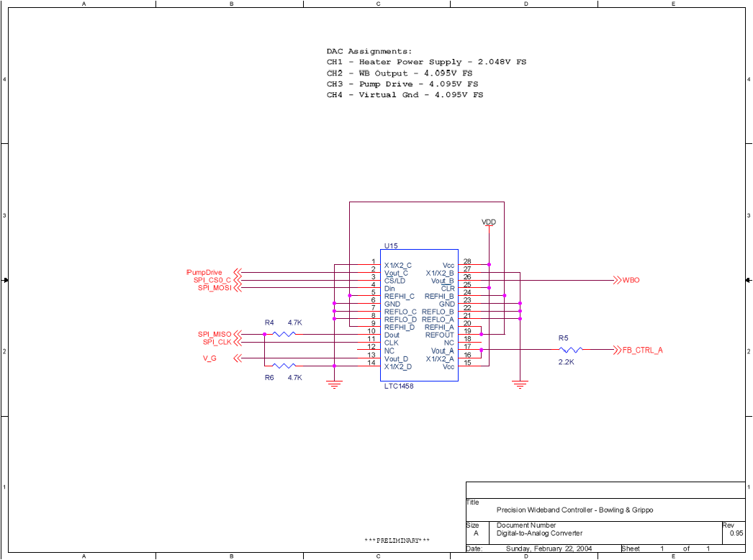Screen dimensions: 753x560
Task: Select the FB_CTRL_A output port label
Action: (643, 350)
